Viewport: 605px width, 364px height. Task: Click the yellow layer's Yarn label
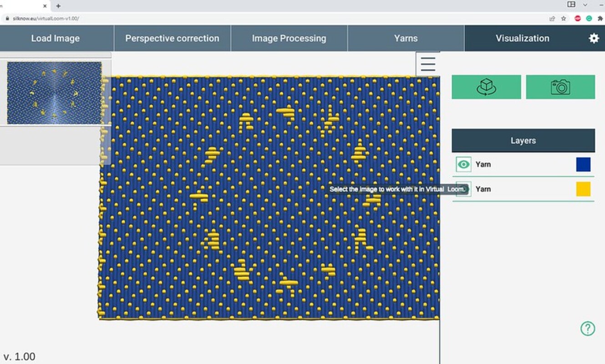[483, 189]
